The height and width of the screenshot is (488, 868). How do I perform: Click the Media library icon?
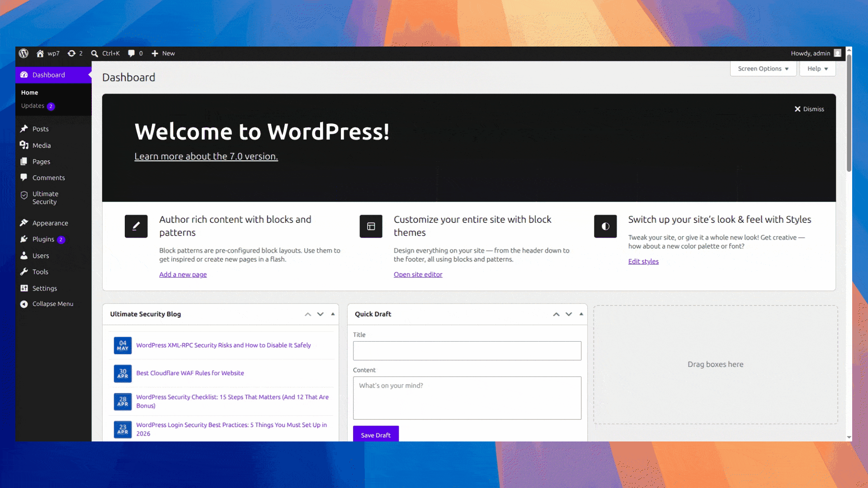pos(24,145)
